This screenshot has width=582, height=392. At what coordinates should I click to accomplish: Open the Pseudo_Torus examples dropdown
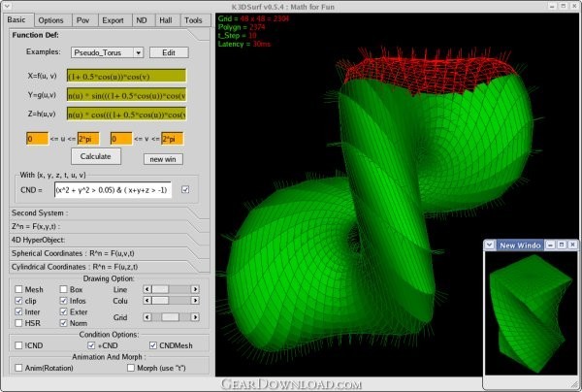point(107,52)
